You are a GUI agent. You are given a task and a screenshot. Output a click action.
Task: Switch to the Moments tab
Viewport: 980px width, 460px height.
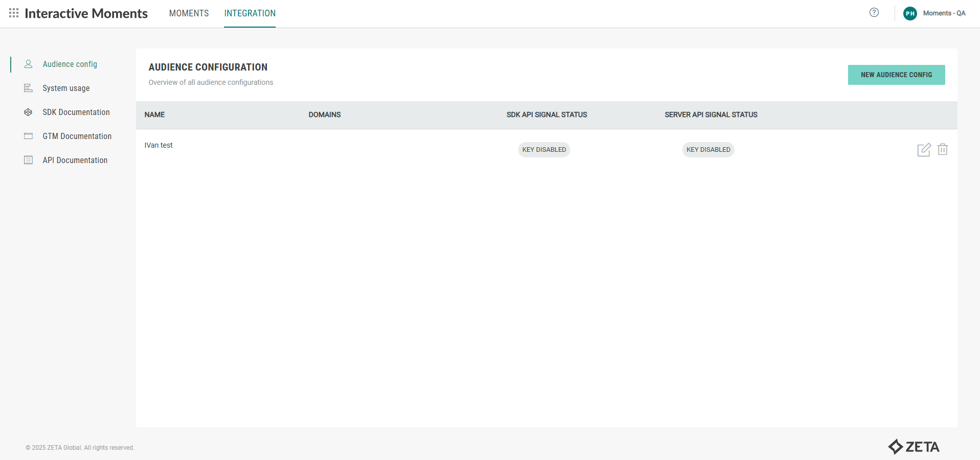point(189,13)
